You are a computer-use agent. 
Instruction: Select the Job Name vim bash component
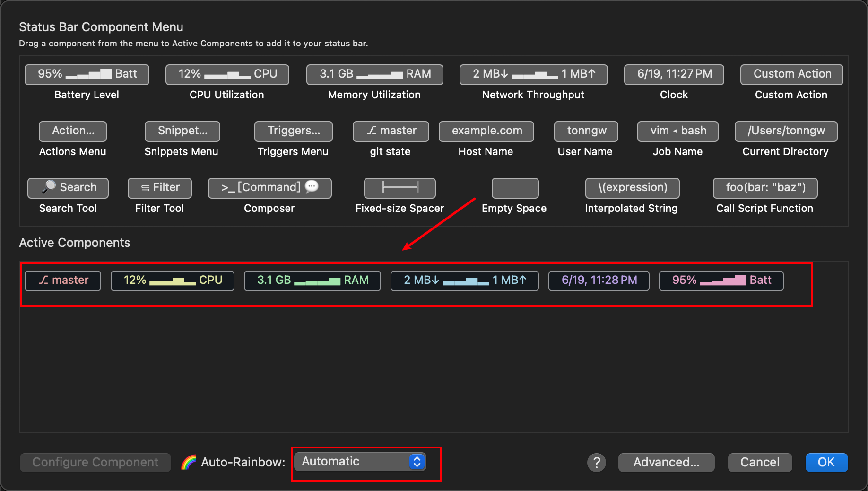[x=678, y=131]
